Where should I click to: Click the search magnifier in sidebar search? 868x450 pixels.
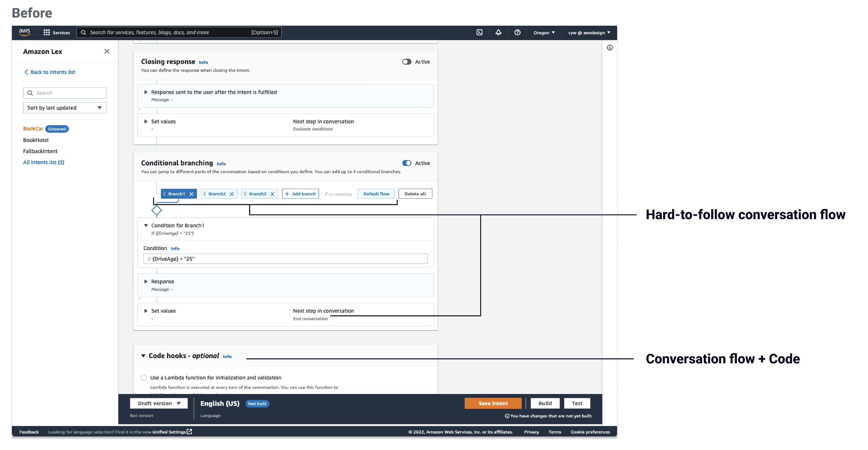pos(30,93)
